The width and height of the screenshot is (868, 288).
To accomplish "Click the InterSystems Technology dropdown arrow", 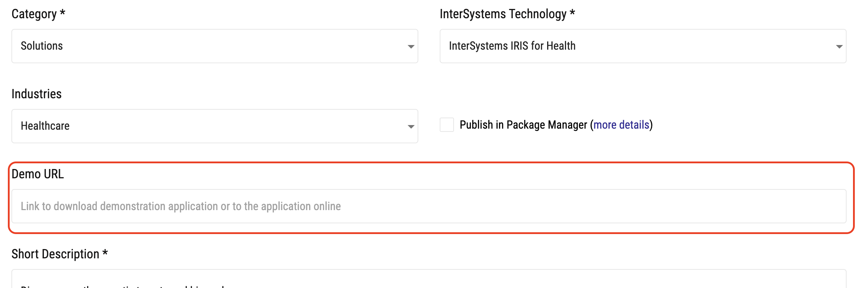I will click(x=839, y=46).
